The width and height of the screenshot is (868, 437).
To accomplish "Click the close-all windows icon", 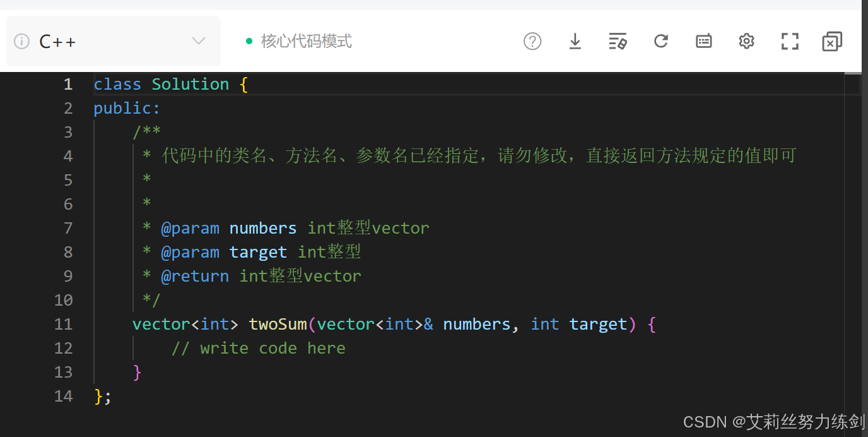I will 832,42.
